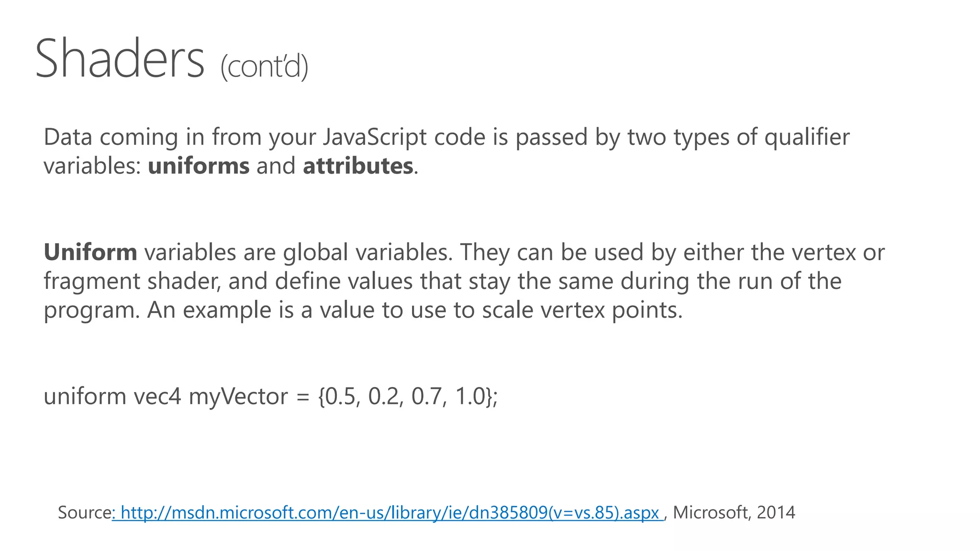Screen dimensions: 980x551
Task: Click the bold 'Uniform' paragraph heading word
Action: 90,252
